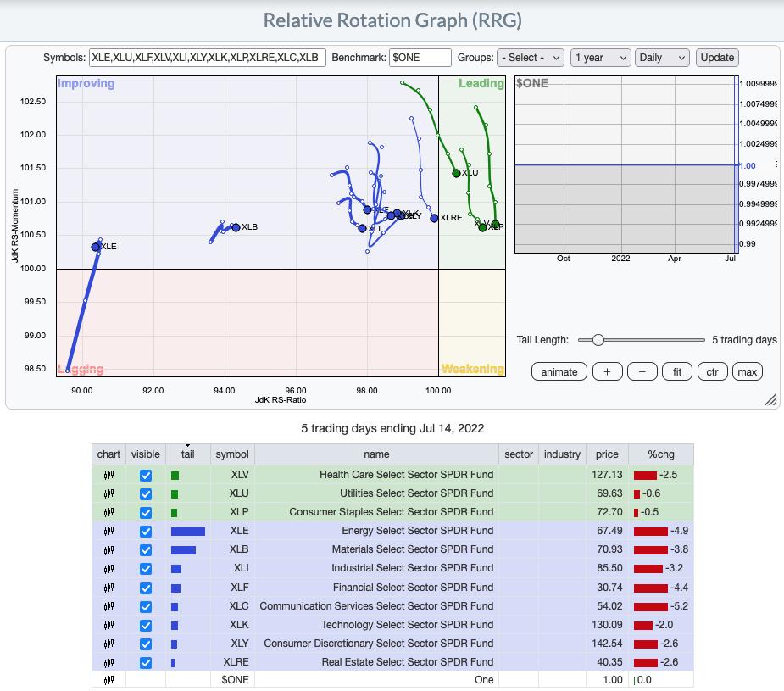Uncheck visible box for XLE
Image resolution: width=784 pixels, height=691 pixels.
[146, 532]
